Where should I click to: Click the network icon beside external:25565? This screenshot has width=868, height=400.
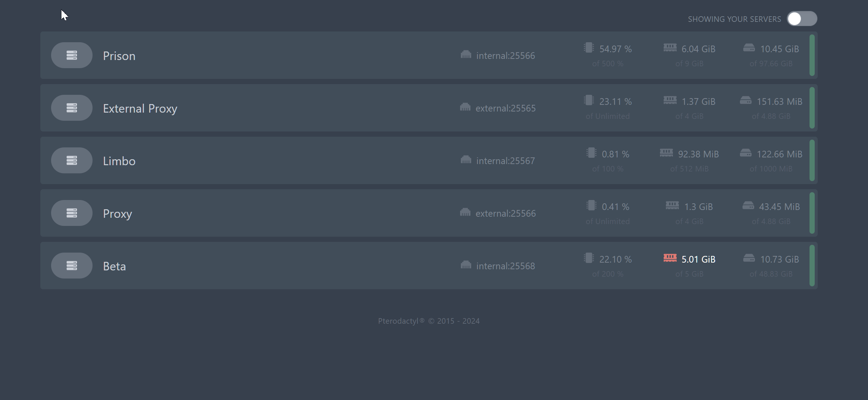[465, 107]
